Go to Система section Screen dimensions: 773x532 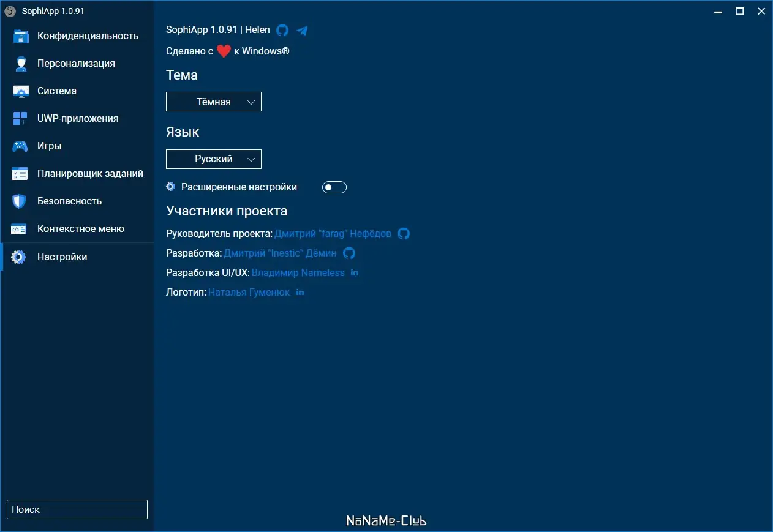pos(77,91)
